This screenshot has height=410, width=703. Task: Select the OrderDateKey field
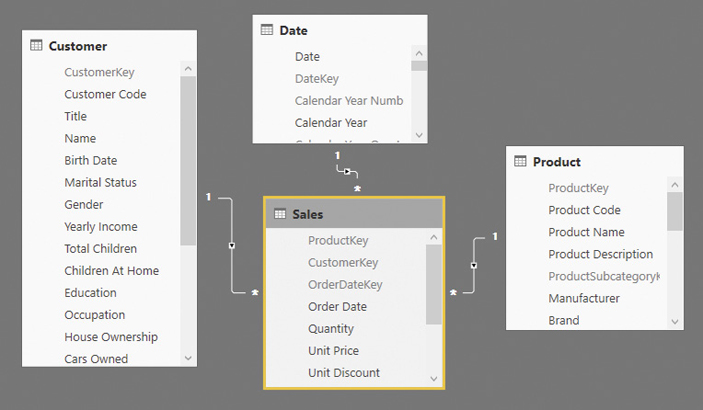(345, 284)
